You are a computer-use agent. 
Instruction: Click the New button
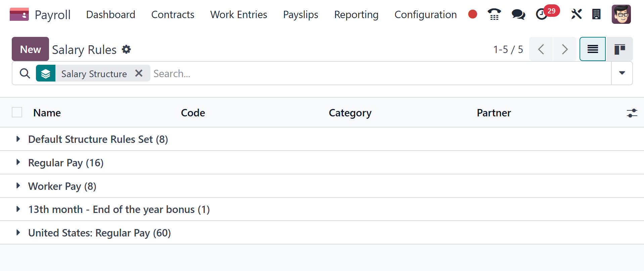pos(30,49)
